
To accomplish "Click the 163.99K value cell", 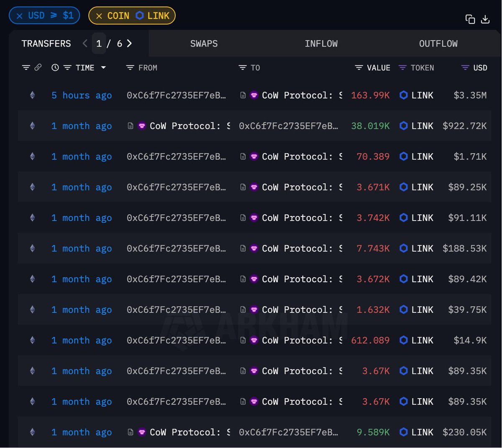I will 370,95.
